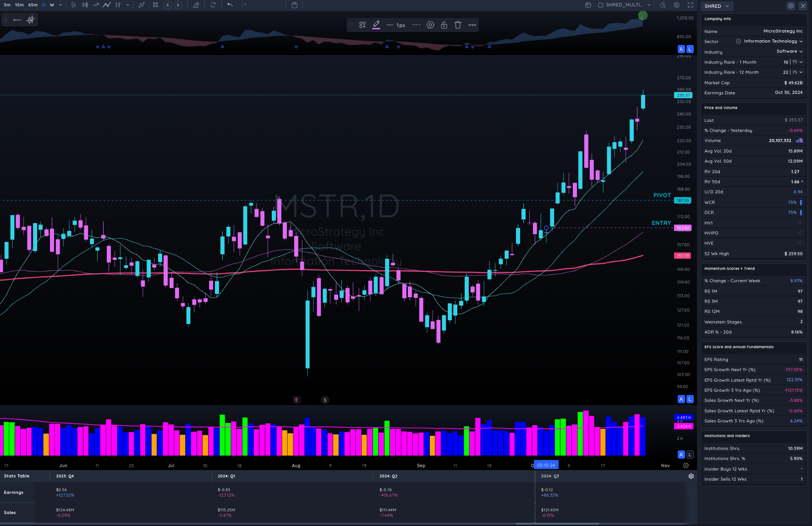Click the E earnings marker on chart
Screen dimensions: 812x526
296,400
